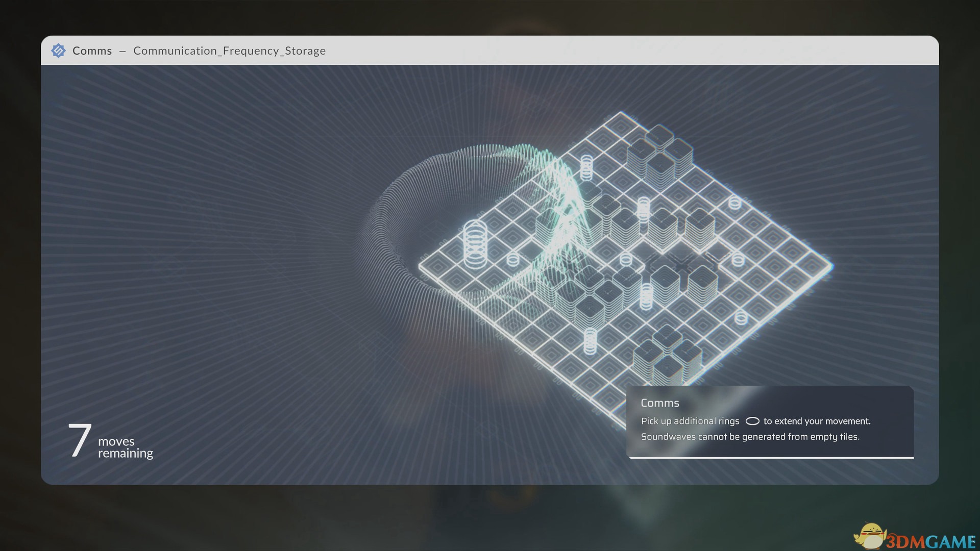The width and height of the screenshot is (980, 551).
Task: Click the '7 moves remaining' counter
Action: (110, 441)
